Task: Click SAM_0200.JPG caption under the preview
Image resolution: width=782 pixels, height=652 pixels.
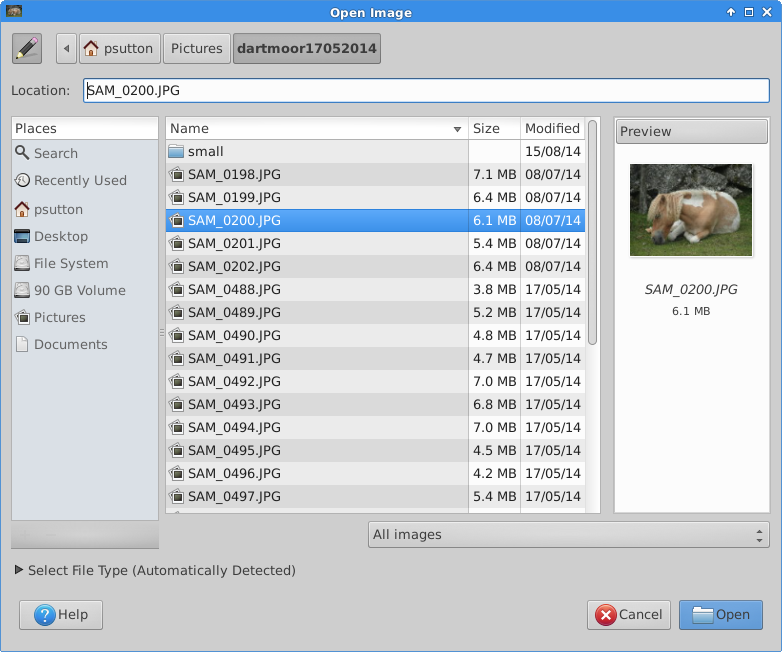Action: pyautogui.click(x=691, y=289)
